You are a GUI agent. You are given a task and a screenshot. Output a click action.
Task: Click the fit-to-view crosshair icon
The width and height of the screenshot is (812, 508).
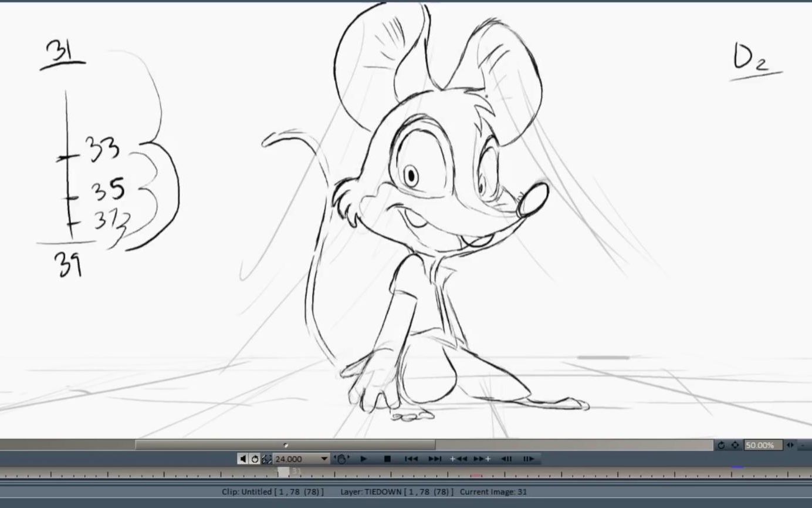(735, 445)
